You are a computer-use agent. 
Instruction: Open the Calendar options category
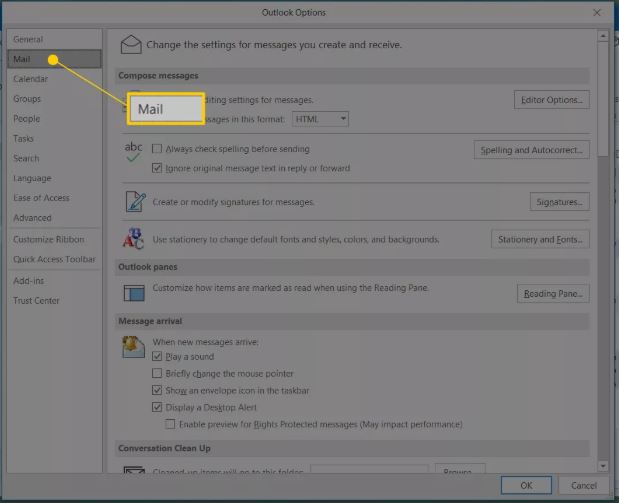click(54, 79)
